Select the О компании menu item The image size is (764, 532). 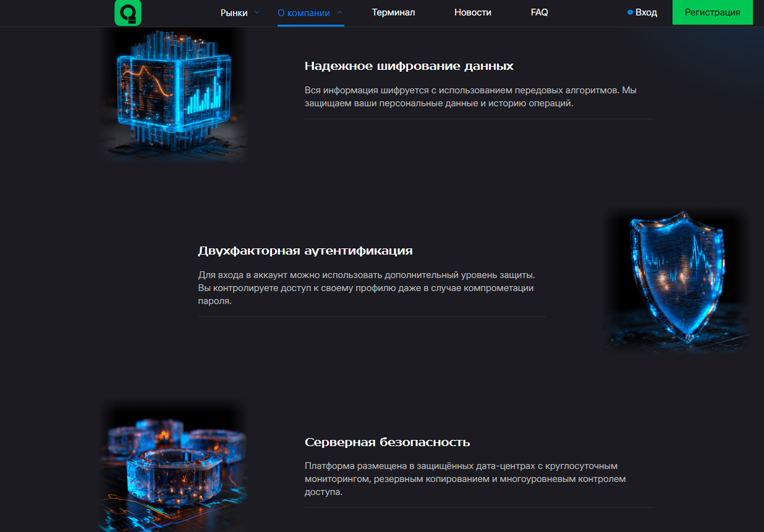(x=303, y=12)
